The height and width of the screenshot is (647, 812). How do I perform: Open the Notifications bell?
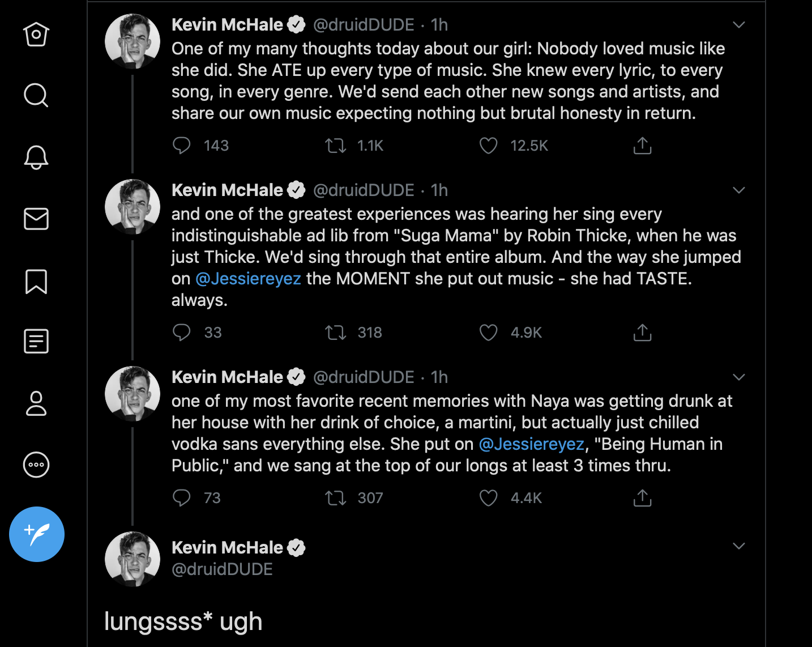(x=36, y=157)
